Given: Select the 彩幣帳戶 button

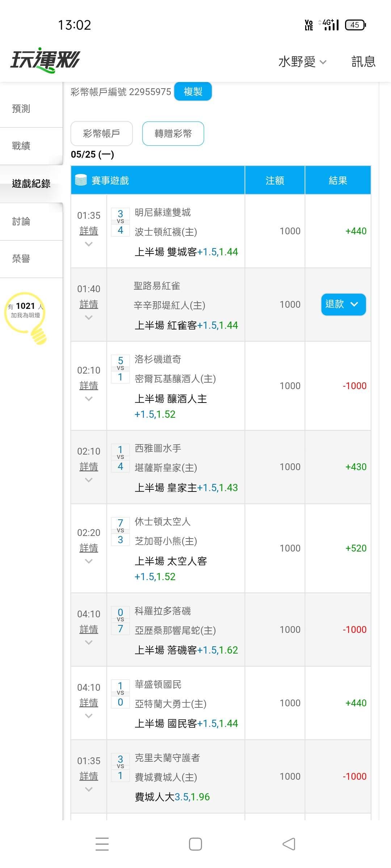Looking at the screenshot, I should tap(101, 133).
